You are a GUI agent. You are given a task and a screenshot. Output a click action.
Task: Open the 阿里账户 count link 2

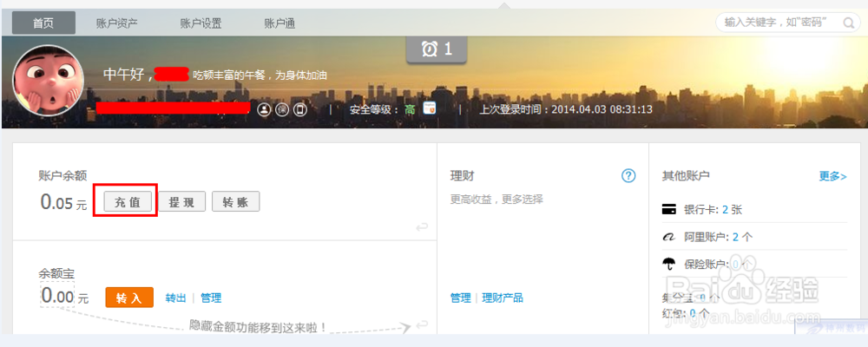pos(736,238)
